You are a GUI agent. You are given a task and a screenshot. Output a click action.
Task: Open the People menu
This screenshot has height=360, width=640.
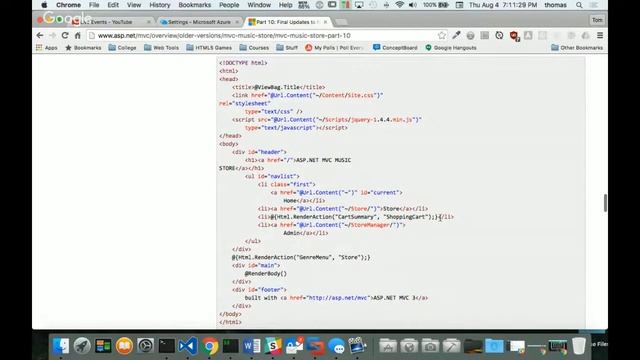tap(229, 5)
